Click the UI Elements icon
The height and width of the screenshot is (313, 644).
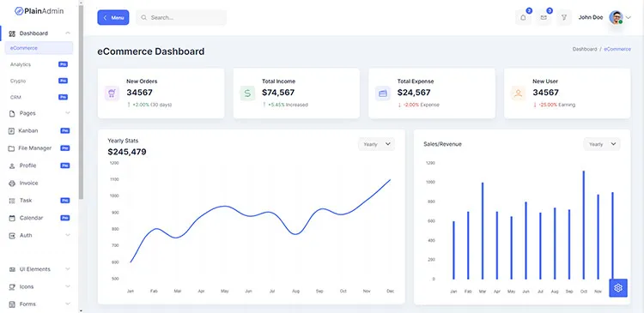12,269
